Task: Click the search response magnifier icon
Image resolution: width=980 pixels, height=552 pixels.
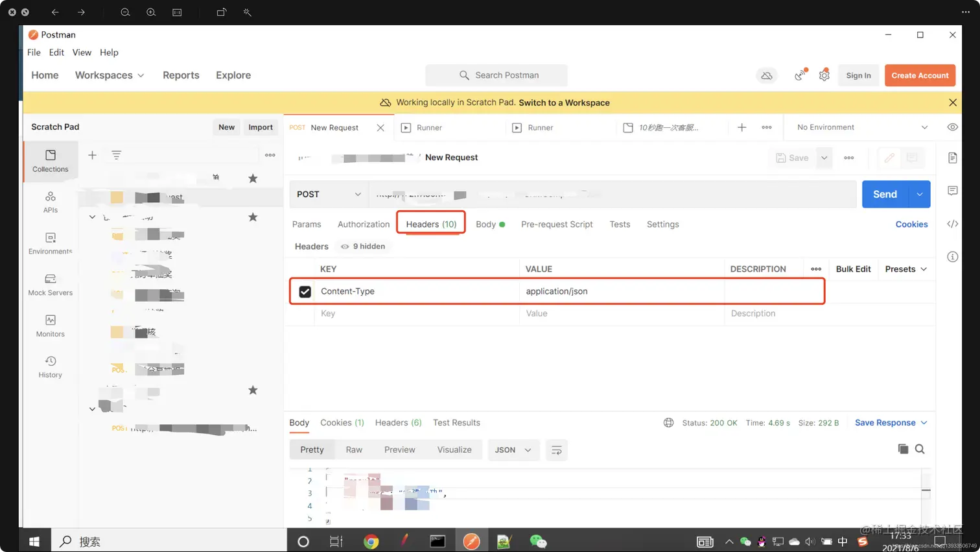Action: click(920, 449)
